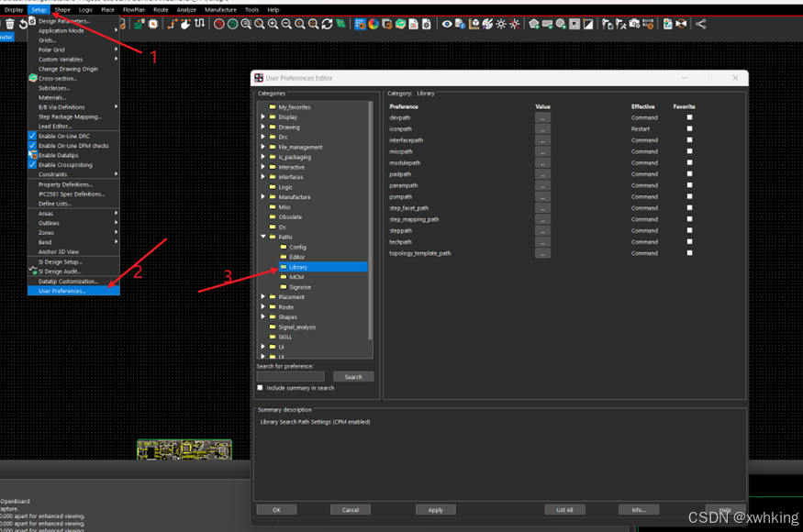Click the OK button in preferences dialog

point(276,509)
